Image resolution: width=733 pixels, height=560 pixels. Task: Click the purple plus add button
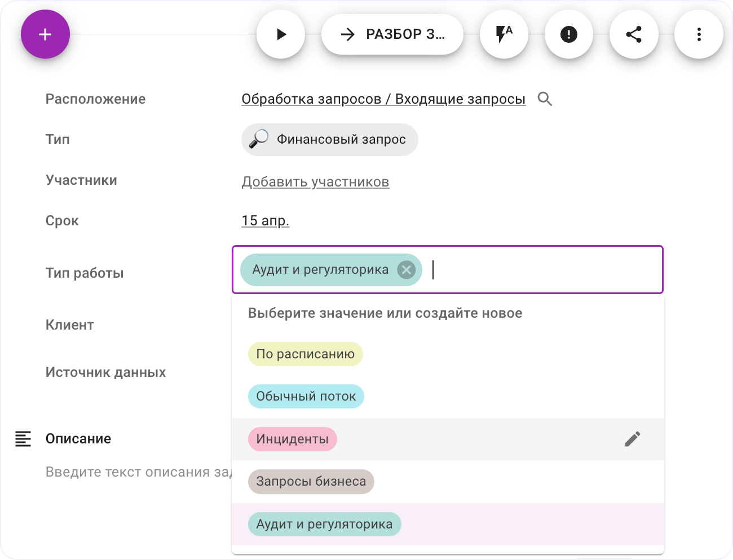pyautogui.click(x=45, y=34)
